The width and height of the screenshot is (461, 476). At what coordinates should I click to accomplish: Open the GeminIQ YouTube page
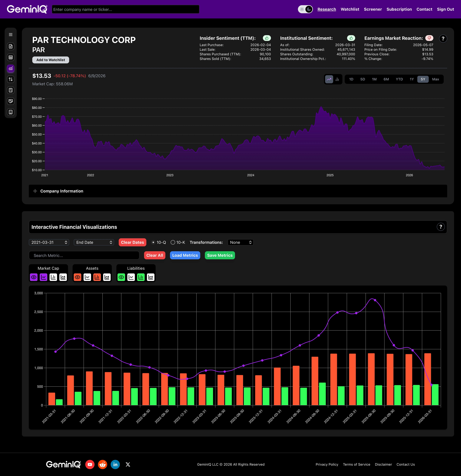90,464
